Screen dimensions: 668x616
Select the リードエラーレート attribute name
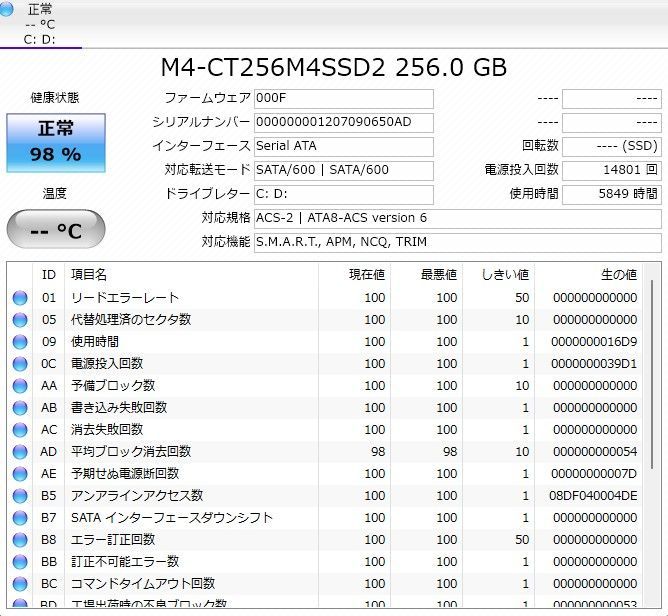click(x=125, y=298)
